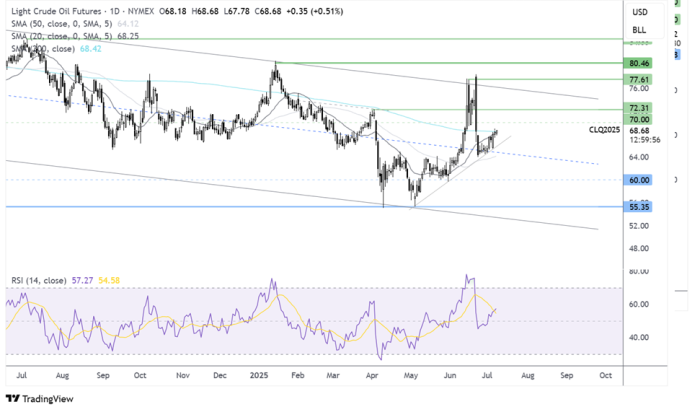Click the current price 68.68 label
700x407 pixels.
click(x=639, y=131)
